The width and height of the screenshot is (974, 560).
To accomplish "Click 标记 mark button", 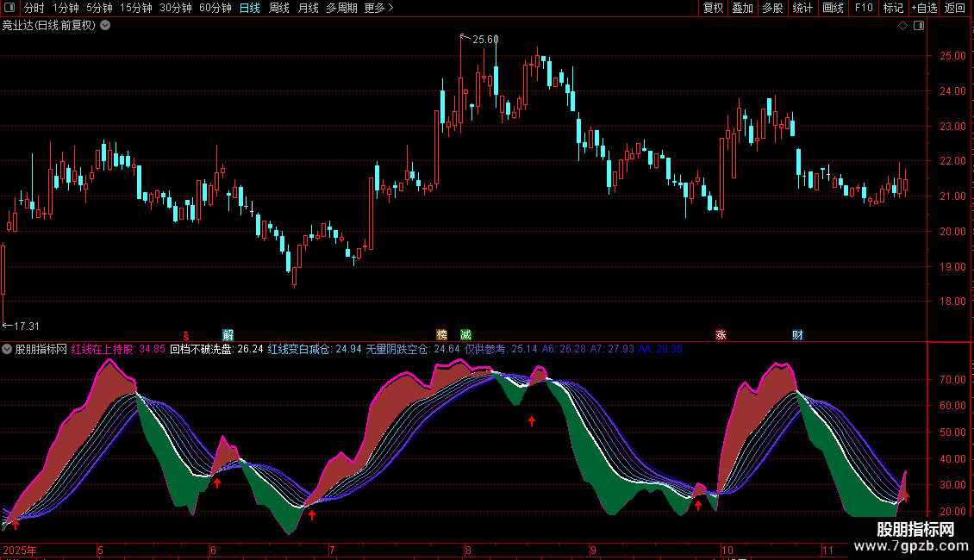I will point(893,8).
